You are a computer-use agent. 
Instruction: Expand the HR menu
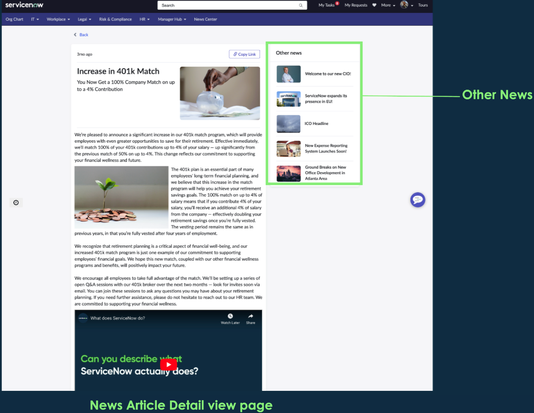pyautogui.click(x=144, y=19)
